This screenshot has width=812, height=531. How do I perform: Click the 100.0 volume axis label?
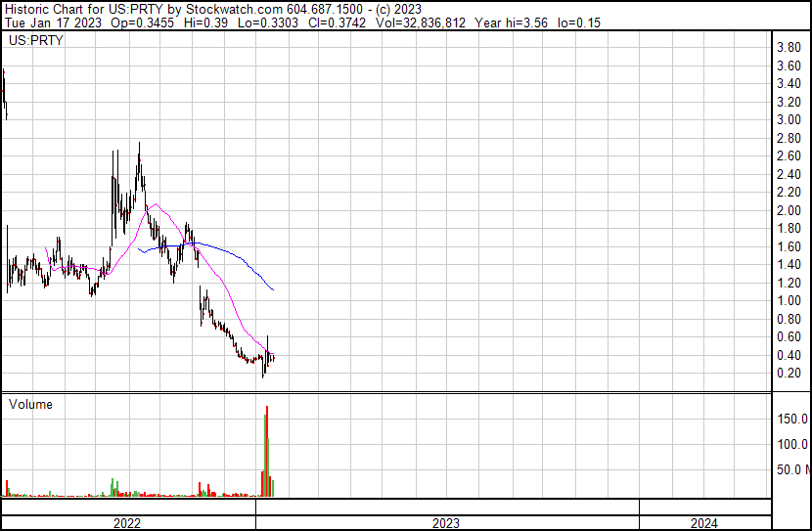[x=792, y=444]
